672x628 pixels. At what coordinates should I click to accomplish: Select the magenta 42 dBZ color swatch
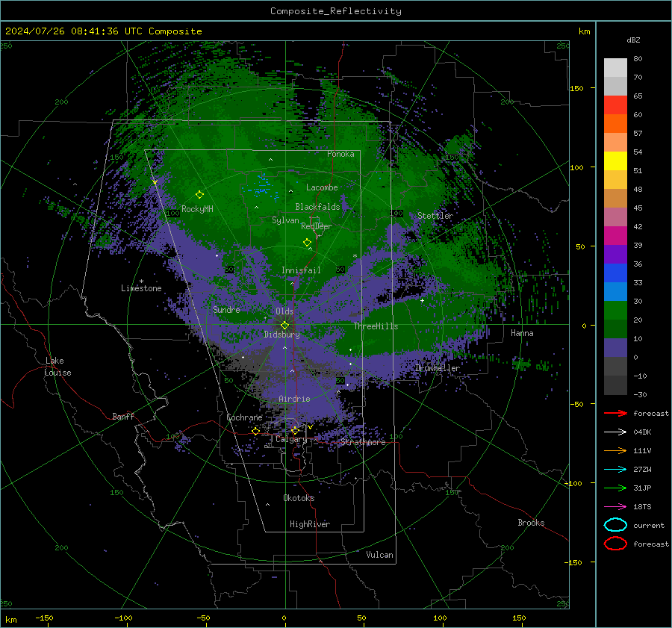tap(615, 236)
